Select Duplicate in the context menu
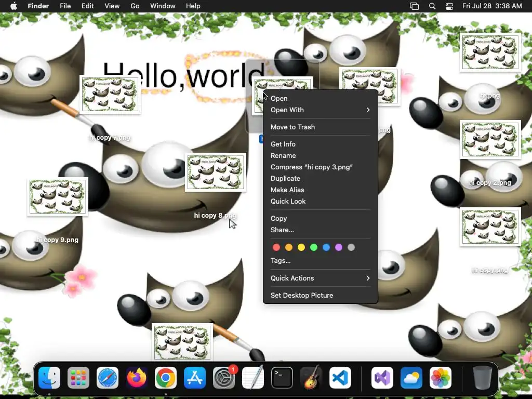This screenshot has width=532, height=399. tap(320, 179)
